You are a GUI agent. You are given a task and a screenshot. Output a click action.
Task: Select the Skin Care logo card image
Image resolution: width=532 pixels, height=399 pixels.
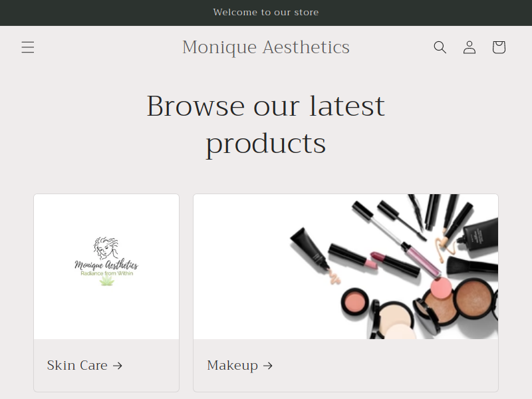pyautogui.click(x=106, y=267)
